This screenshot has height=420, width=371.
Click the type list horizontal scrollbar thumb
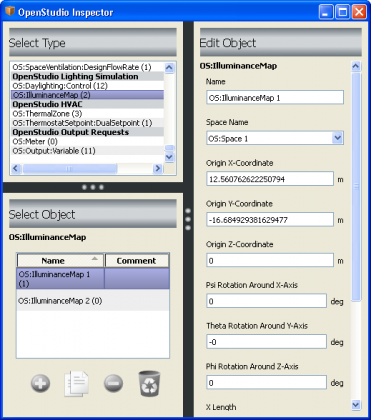(69, 169)
